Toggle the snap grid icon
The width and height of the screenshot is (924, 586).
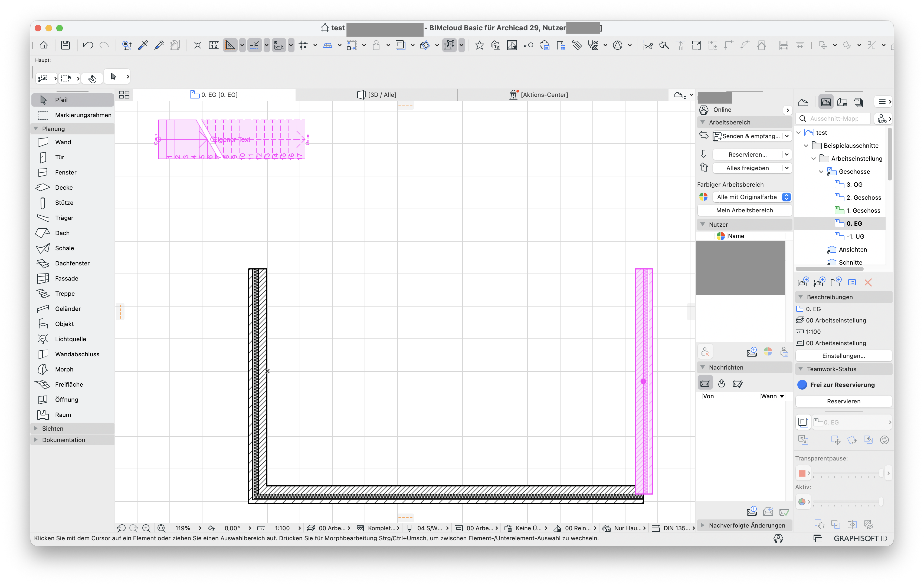click(303, 45)
